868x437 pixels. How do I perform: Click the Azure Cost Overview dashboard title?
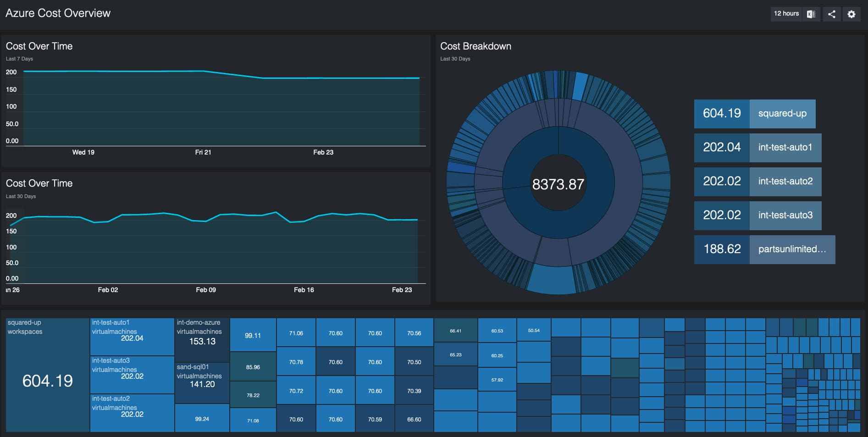coord(58,13)
